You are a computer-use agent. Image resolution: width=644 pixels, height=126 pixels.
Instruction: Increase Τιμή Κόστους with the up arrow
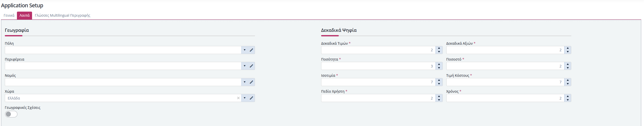coord(568,80)
